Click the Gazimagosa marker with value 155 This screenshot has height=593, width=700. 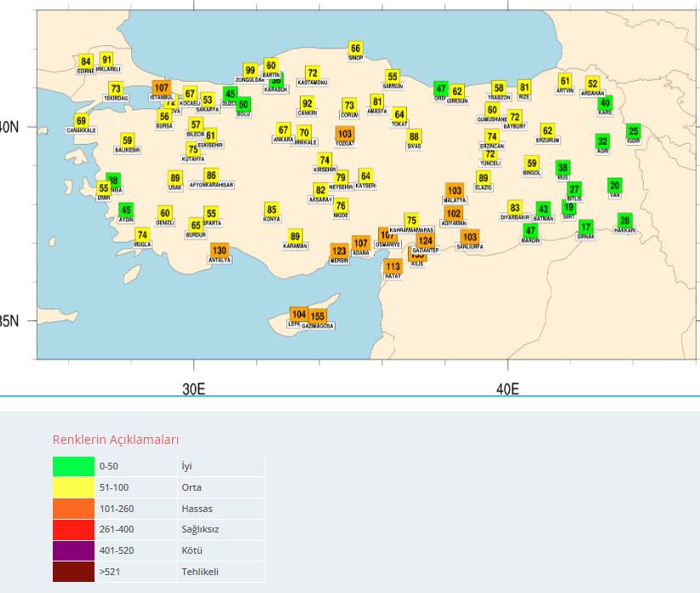coord(318,315)
